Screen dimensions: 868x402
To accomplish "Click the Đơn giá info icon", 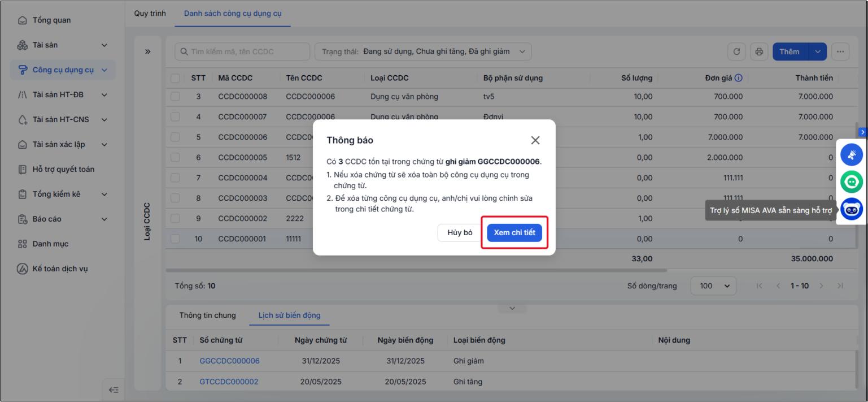I will [x=738, y=78].
